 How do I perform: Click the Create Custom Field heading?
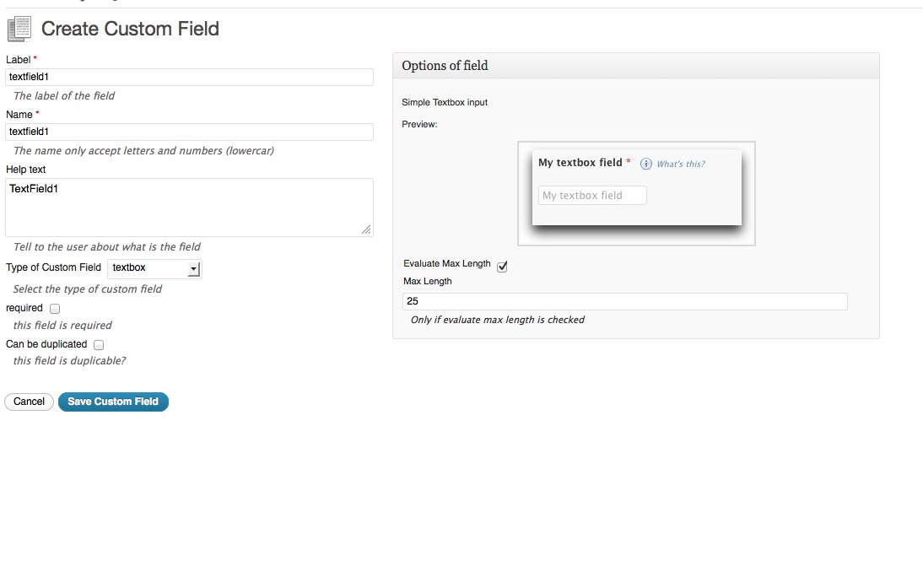click(x=130, y=29)
